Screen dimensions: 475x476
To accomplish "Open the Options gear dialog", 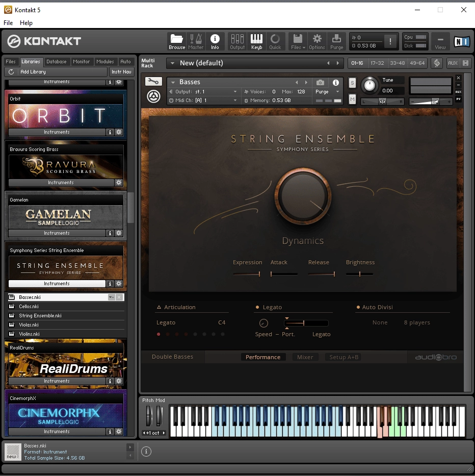I will 316,41.
